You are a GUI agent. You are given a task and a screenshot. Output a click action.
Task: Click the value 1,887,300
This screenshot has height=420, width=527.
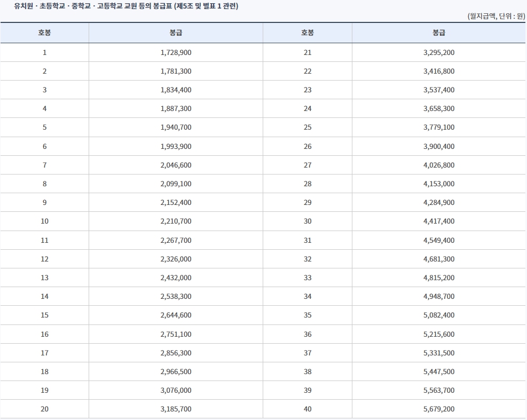176,108
